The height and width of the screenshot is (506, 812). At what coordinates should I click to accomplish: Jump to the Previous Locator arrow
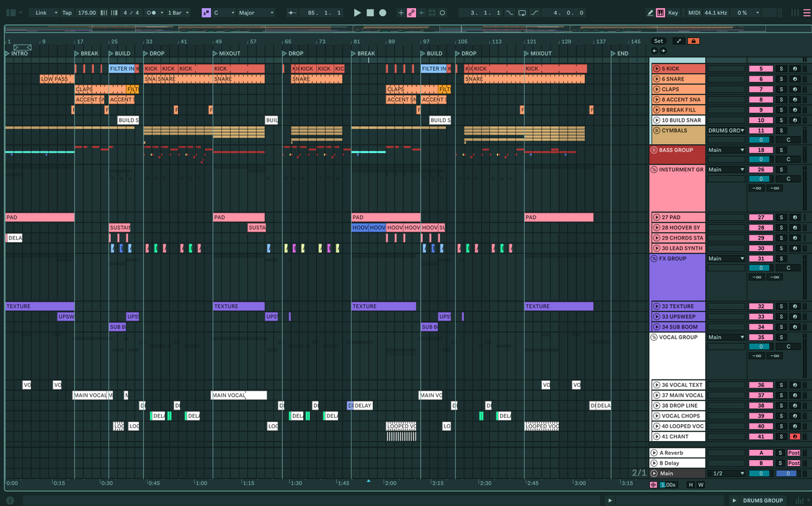coord(654,51)
